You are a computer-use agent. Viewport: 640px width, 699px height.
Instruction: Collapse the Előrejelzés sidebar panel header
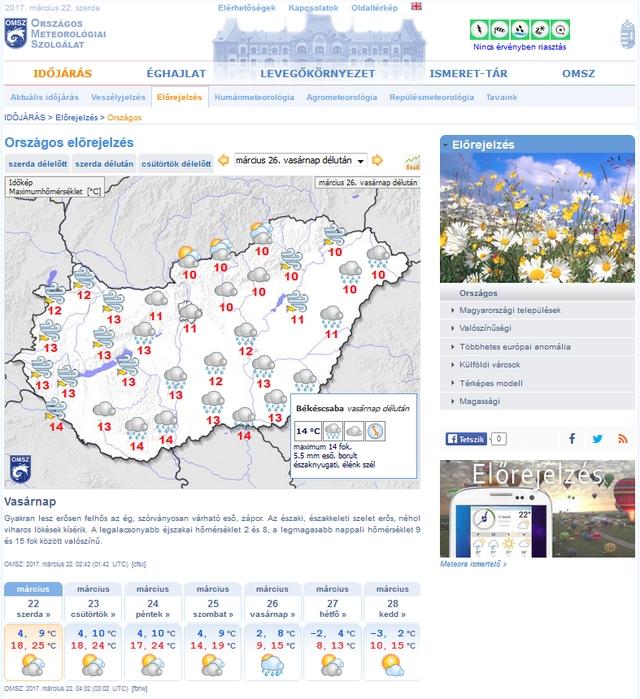click(x=537, y=144)
